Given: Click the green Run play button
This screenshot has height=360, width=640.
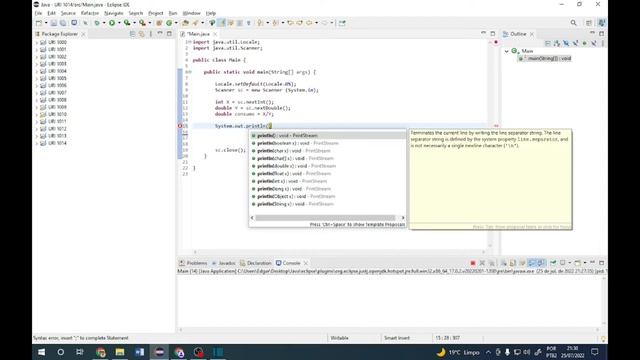Looking at the screenshot, I should (x=111, y=23).
